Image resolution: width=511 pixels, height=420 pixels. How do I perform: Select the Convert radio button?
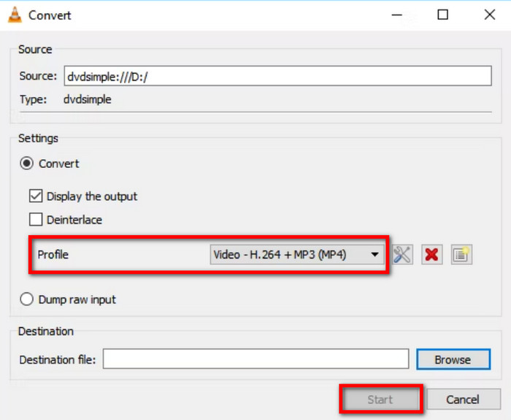tap(26, 164)
